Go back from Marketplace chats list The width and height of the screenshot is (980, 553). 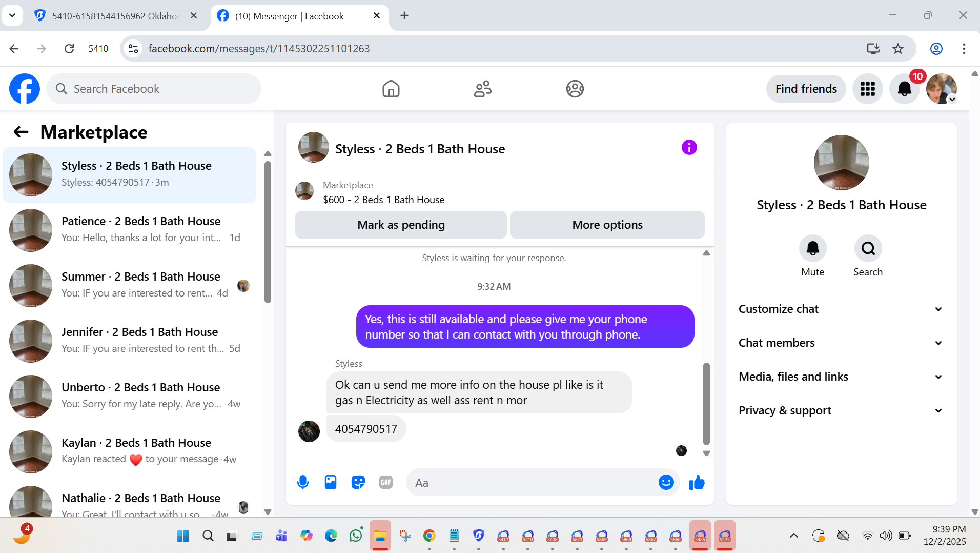point(21,132)
